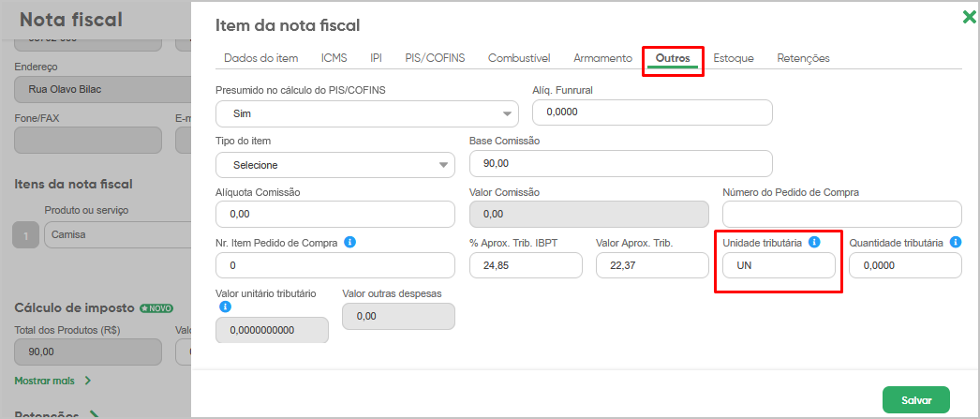Click info icon beside Unidade tributária
The width and height of the screenshot is (980, 419).
(x=814, y=242)
